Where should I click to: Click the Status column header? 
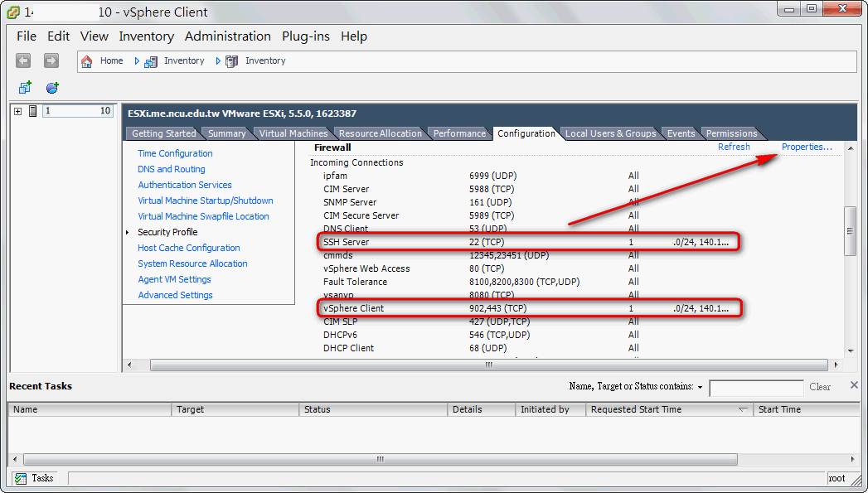pos(373,409)
